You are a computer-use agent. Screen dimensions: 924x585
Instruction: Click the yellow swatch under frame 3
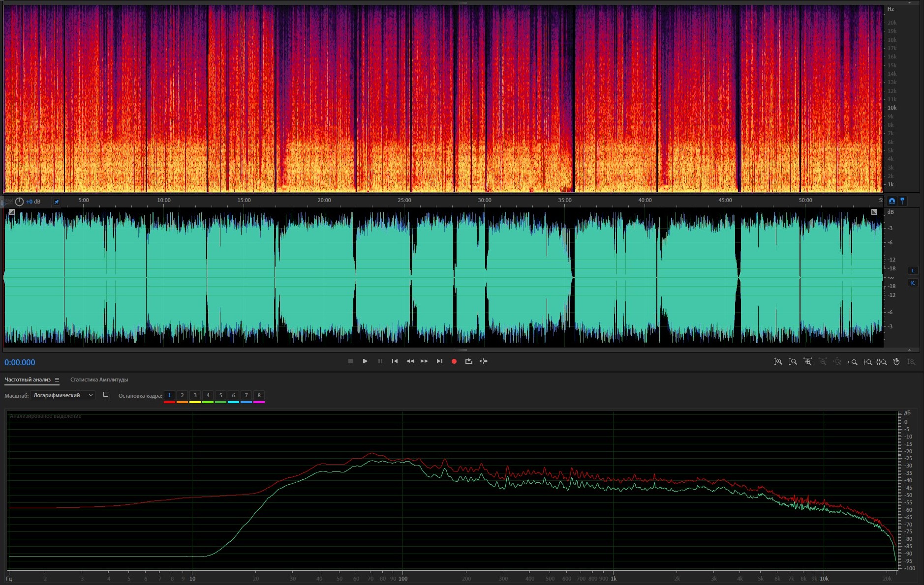pyautogui.click(x=195, y=402)
